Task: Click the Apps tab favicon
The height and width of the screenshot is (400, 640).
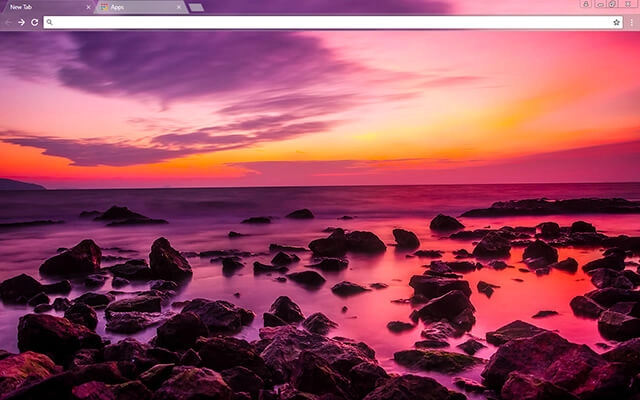Action: coord(104,7)
